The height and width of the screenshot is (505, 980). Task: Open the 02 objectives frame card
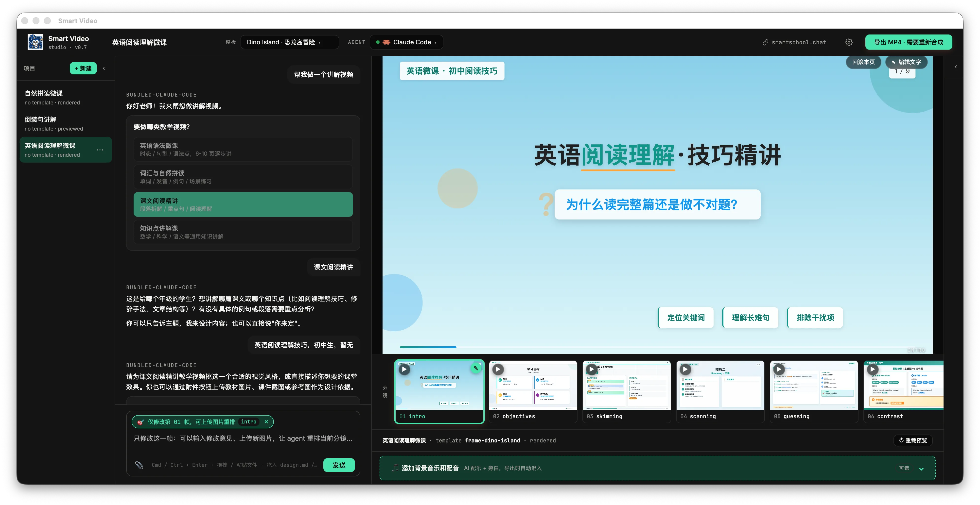[533, 391]
